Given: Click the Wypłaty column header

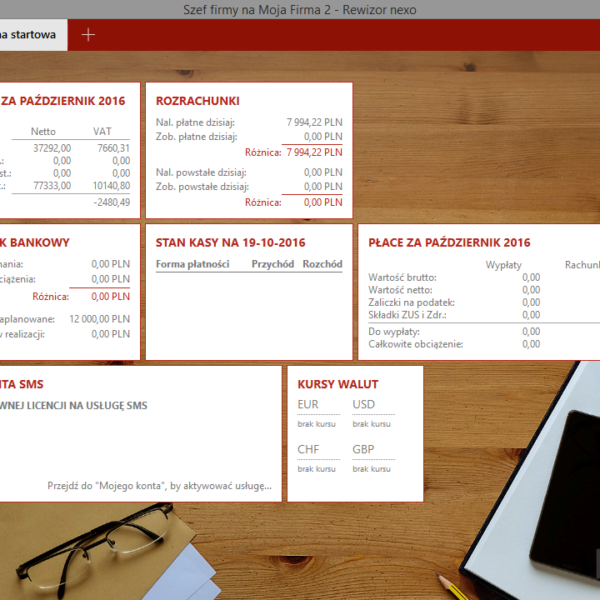Looking at the screenshot, I should click(504, 265).
